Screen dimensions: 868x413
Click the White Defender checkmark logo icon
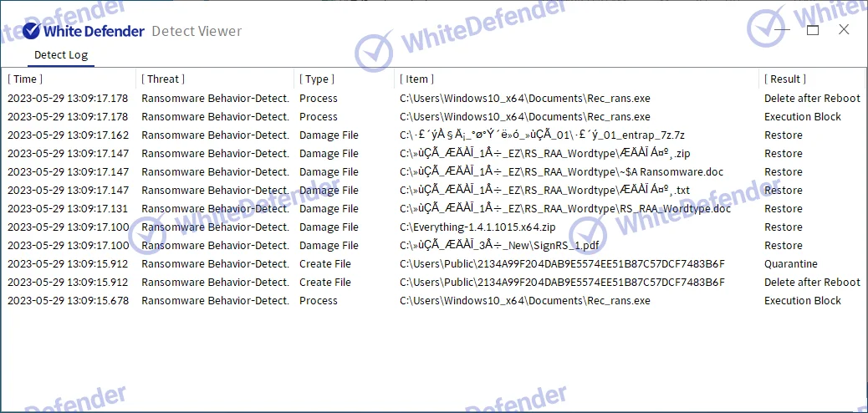32,31
